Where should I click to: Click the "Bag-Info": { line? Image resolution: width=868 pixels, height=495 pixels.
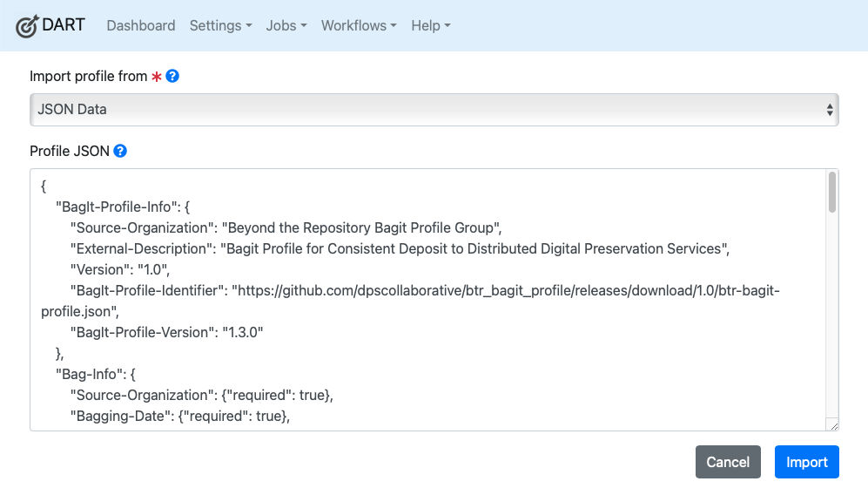tap(95, 375)
